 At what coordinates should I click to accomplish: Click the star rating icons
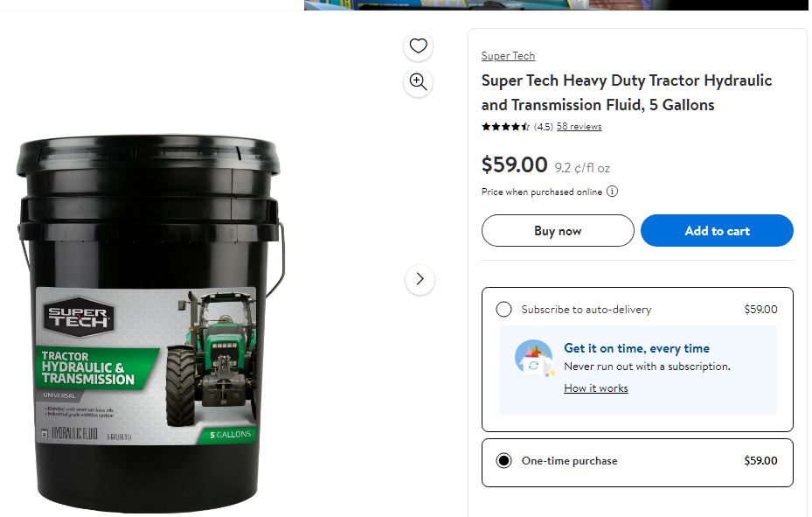505,127
